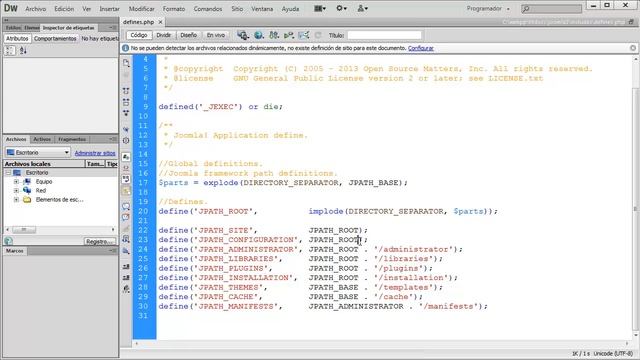Click expand all icon in code toolbar
Screen dimensions: 640x360
point(126,113)
